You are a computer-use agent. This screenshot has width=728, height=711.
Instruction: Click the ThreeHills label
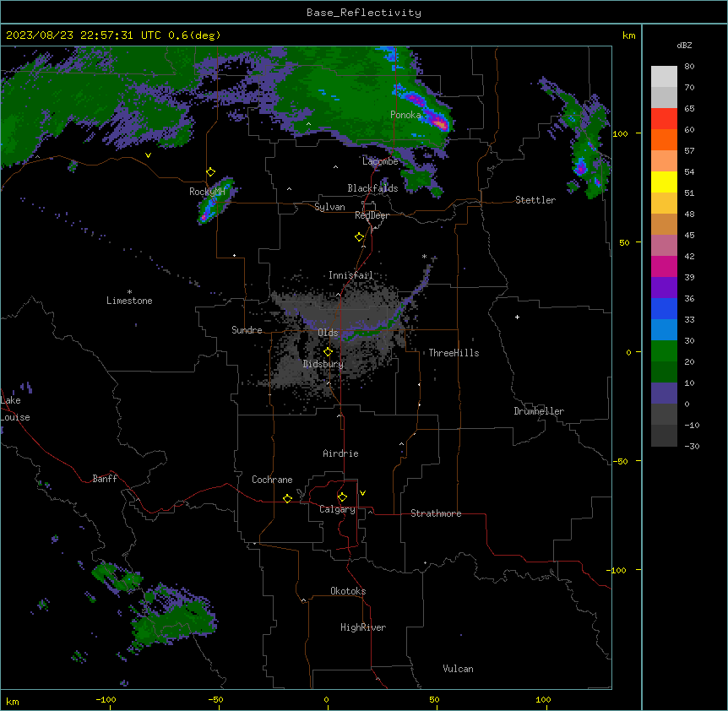coord(454,353)
